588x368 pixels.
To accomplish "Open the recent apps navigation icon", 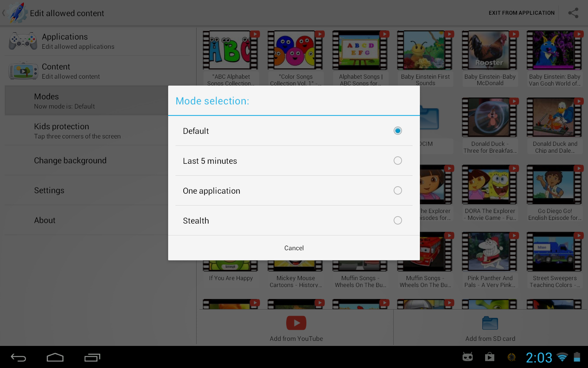I will pyautogui.click(x=92, y=357).
